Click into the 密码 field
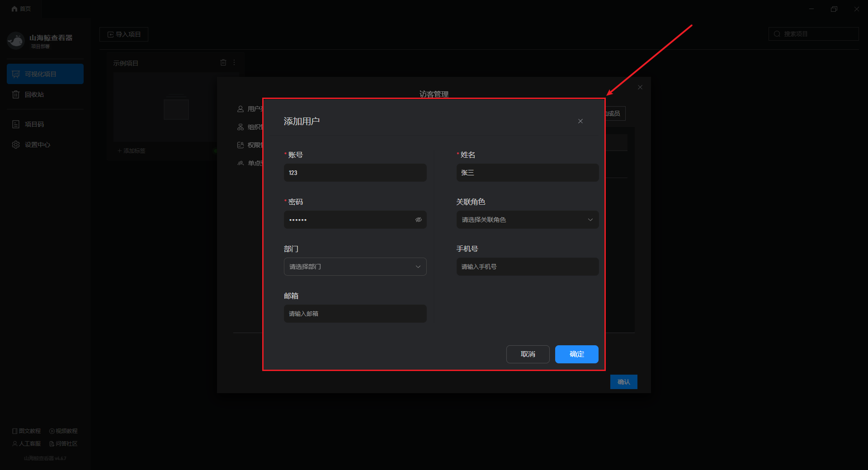 348,220
